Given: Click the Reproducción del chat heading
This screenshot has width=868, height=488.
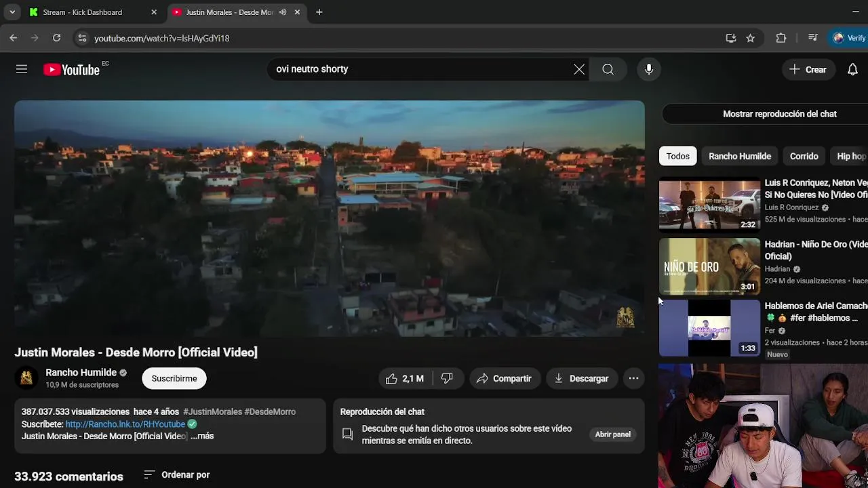Looking at the screenshot, I should [382, 411].
